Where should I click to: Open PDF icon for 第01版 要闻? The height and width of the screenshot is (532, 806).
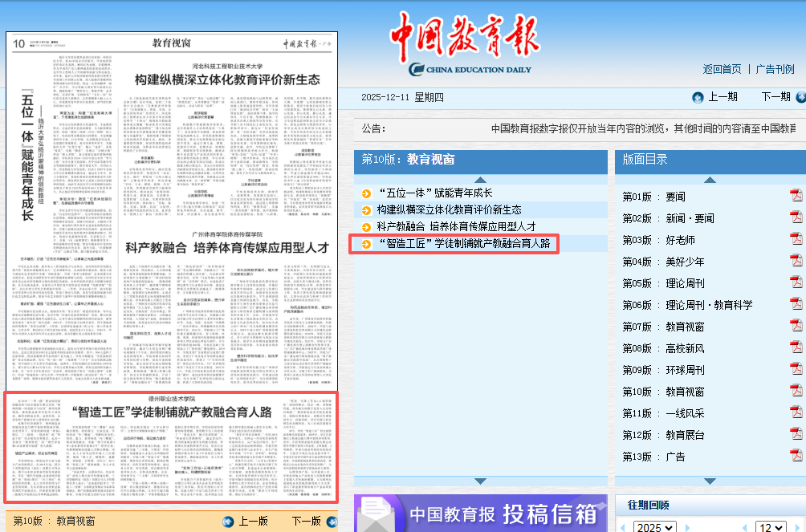pos(796,196)
